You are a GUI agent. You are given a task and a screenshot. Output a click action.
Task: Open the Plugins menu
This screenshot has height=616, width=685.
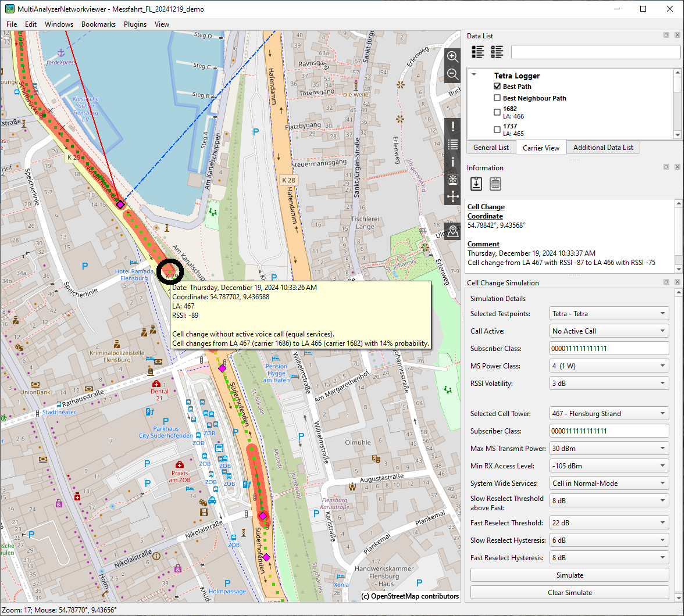135,24
